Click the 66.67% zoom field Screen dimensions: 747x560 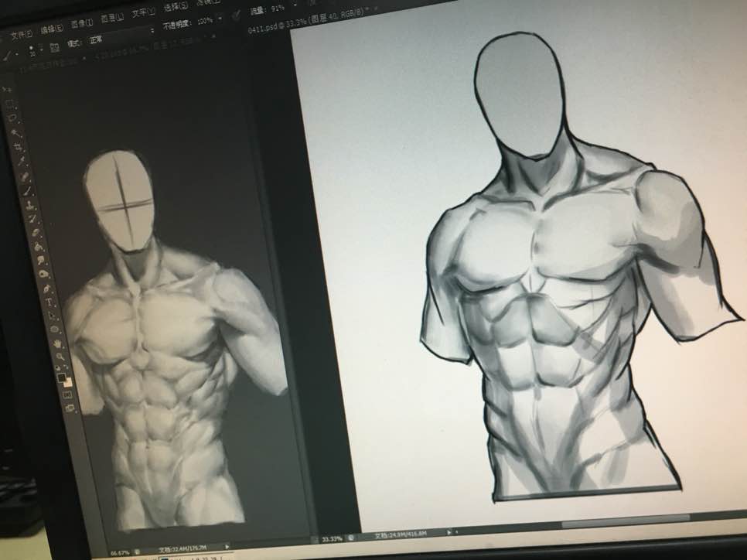tap(120, 553)
